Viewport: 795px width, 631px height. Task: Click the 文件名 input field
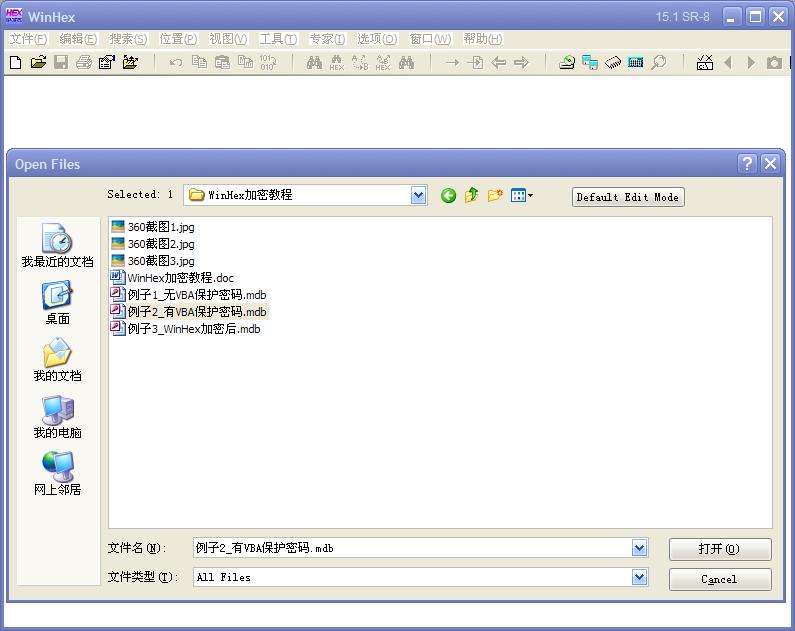(413, 547)
